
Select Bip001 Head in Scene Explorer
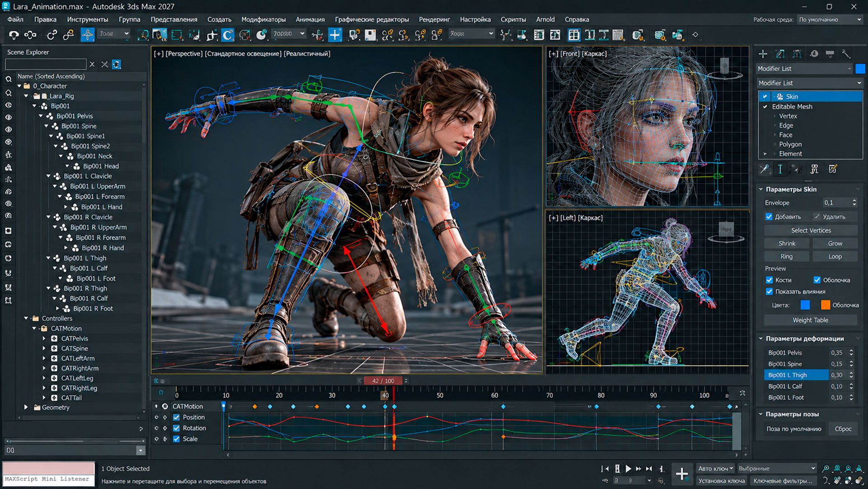[101, 166]
